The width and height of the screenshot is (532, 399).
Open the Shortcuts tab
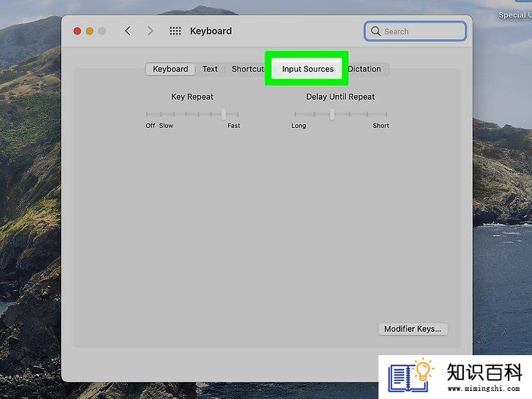pos(246,69)
